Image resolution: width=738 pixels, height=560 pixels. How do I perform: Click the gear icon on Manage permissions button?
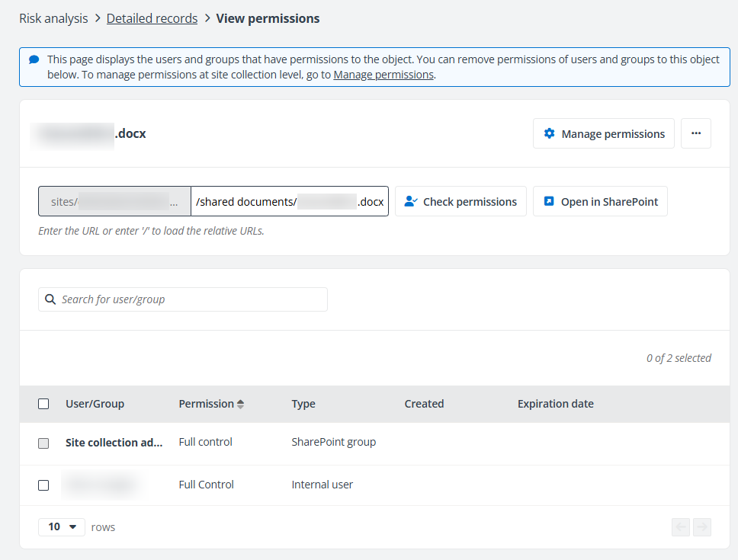[x=549, y=133]
